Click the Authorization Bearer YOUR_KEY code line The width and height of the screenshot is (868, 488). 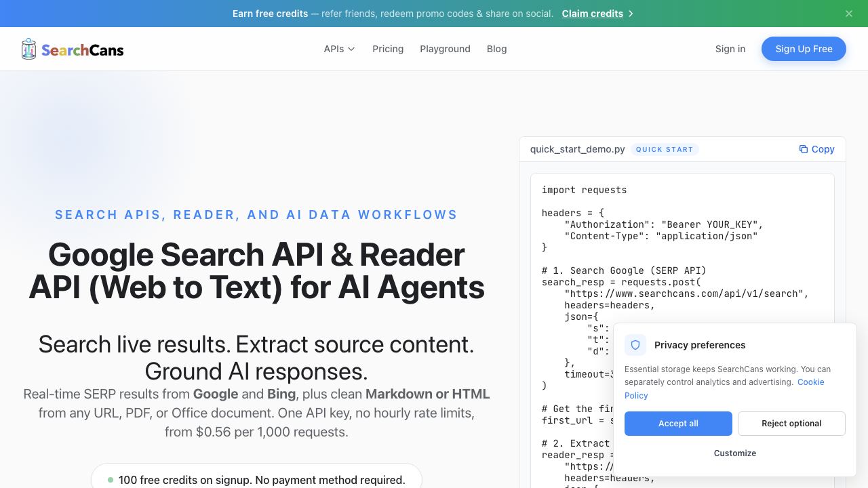pos(664,224)
